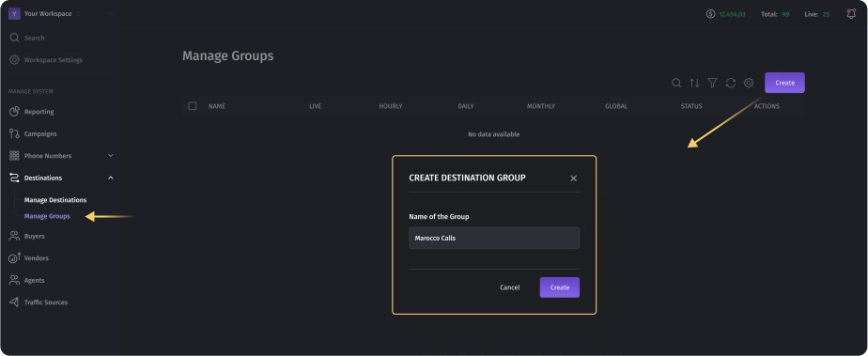
Task: Sort by STATUS column
Action: [691, 106]
